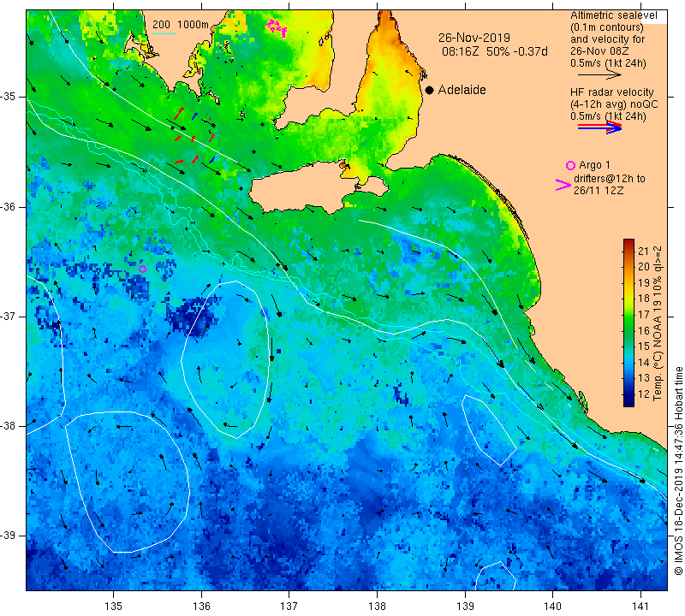Click the '26-Nov 08Z' legend line
Image resolution: width=685 pixels, height=616 pixels.
point(600,51)
